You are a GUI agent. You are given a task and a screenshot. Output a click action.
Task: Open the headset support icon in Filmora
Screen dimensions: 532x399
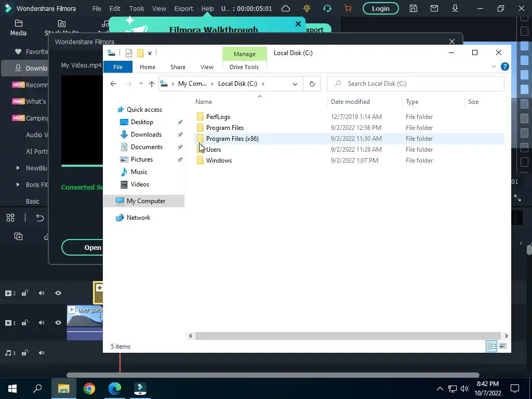tap(327, 8)
